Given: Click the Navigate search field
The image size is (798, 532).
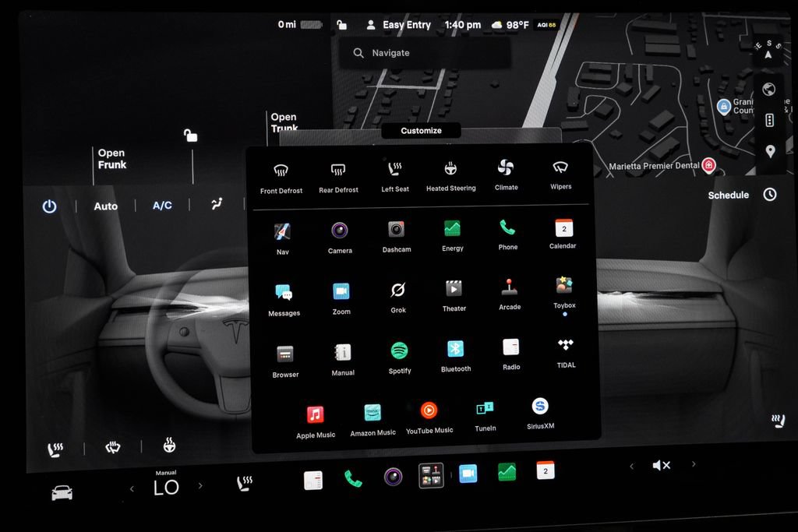Looking at the screenshot, I should click(x=425, y=53).
